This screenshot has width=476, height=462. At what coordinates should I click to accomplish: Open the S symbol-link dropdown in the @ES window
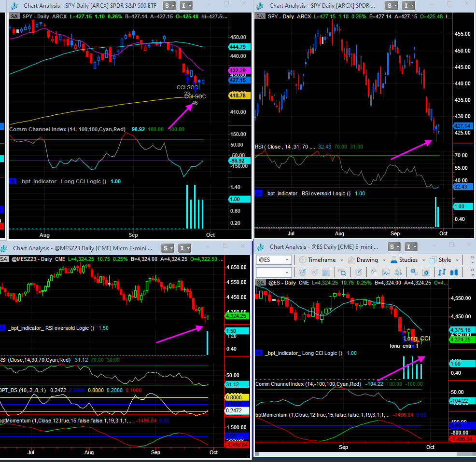click(394, 246)
